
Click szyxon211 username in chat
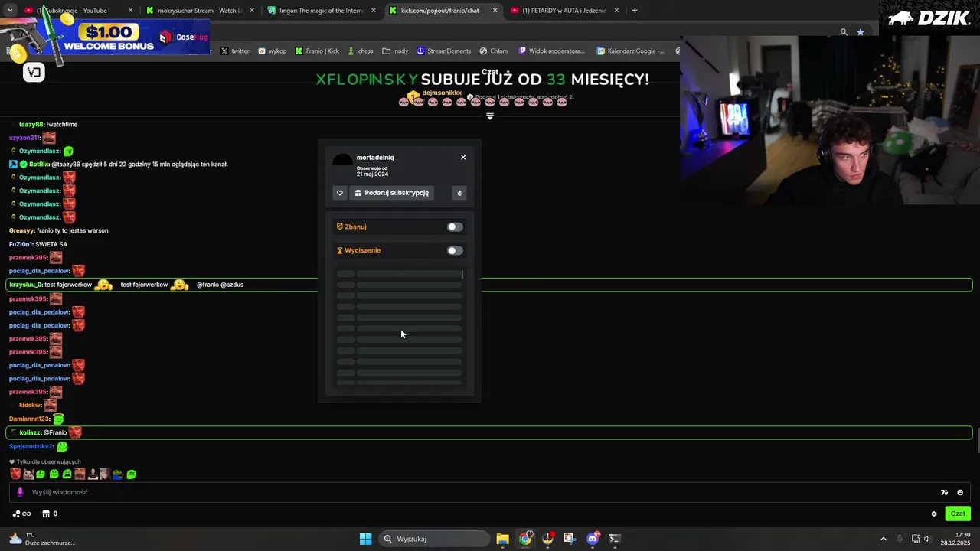click(24, 138)
